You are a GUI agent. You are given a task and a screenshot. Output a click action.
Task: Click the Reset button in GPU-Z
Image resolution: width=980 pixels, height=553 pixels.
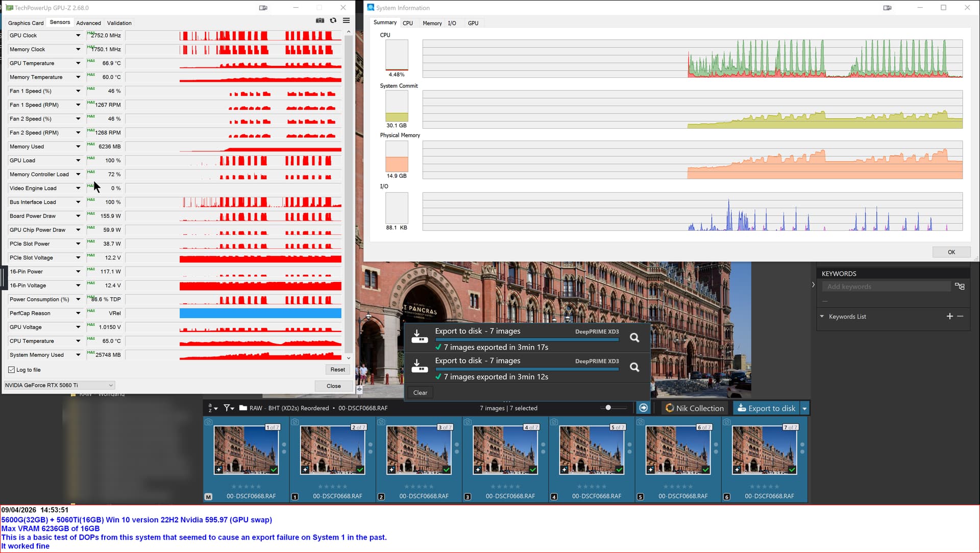click(337, 370)
